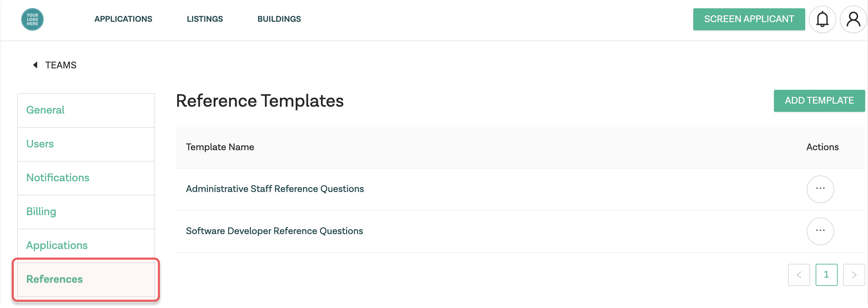View the Billing settings section

coord(41,211)
